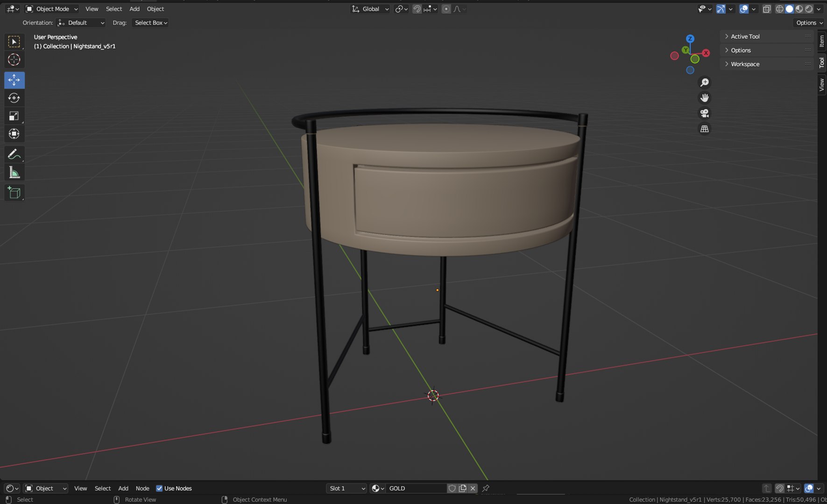Open the Global transform orientation dropdown
The image size is (827, 504).
[370, 9]
